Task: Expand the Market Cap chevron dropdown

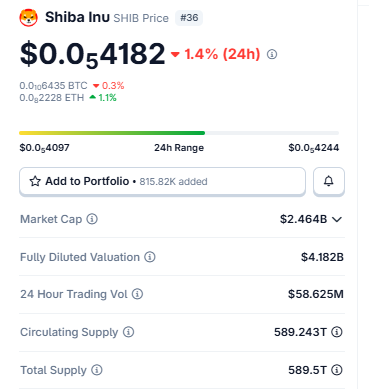Action: point(337,219)
